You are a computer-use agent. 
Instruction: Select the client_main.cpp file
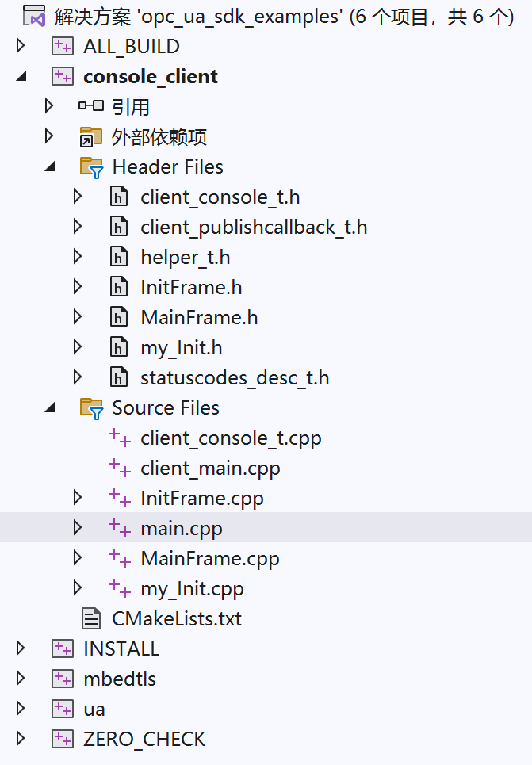[x=210, y=469]
